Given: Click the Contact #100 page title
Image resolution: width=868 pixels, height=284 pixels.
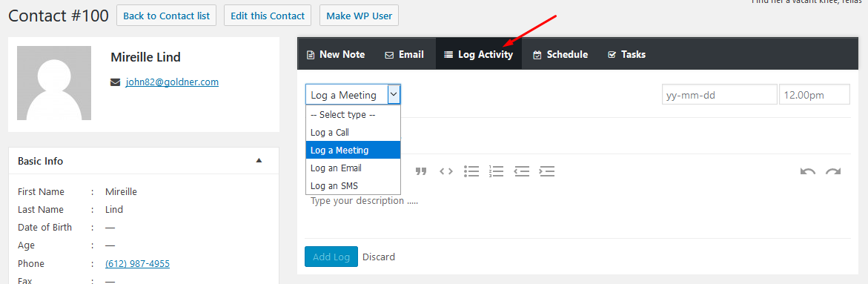Looking at the screenshot, I should [58, 16].
